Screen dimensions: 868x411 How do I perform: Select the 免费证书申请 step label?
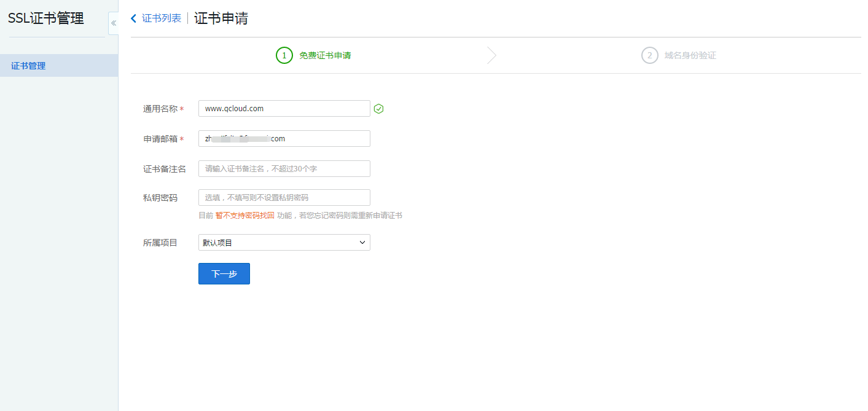325,55
